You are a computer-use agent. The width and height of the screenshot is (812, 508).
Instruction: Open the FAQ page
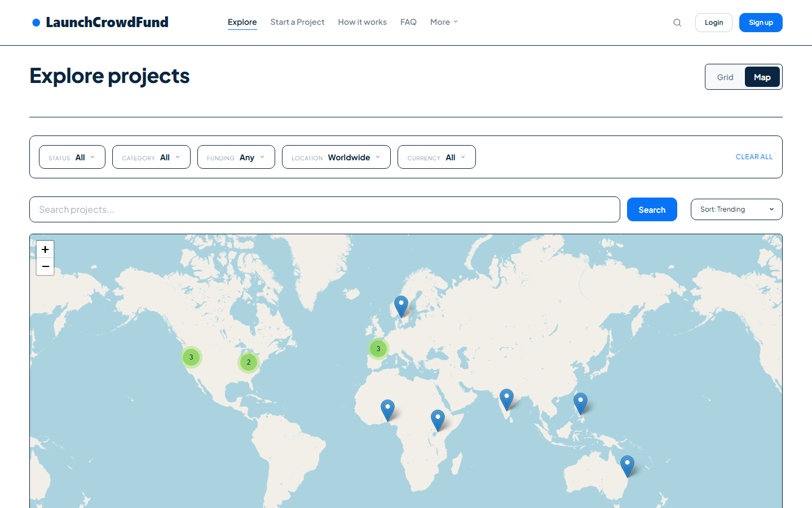pos(408,22)
